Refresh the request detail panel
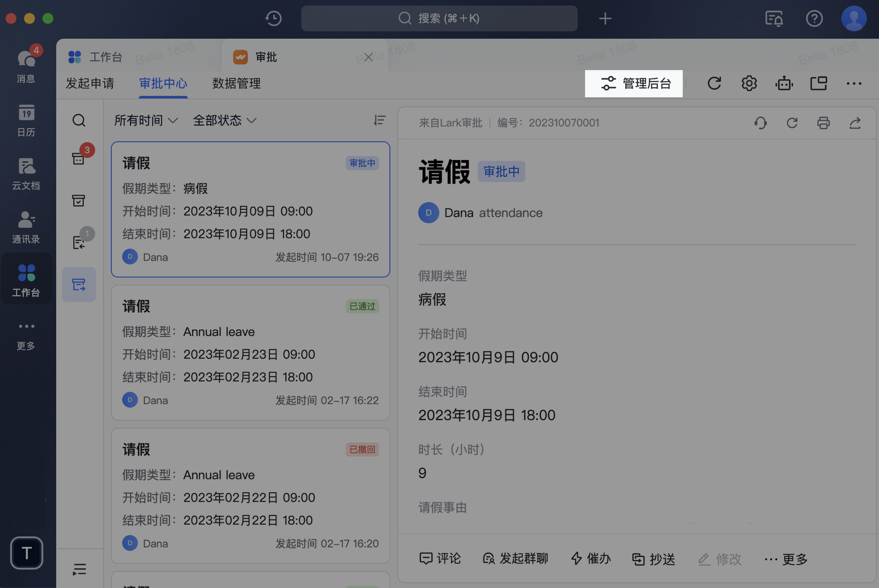879x588 pixels. (792, 123)
